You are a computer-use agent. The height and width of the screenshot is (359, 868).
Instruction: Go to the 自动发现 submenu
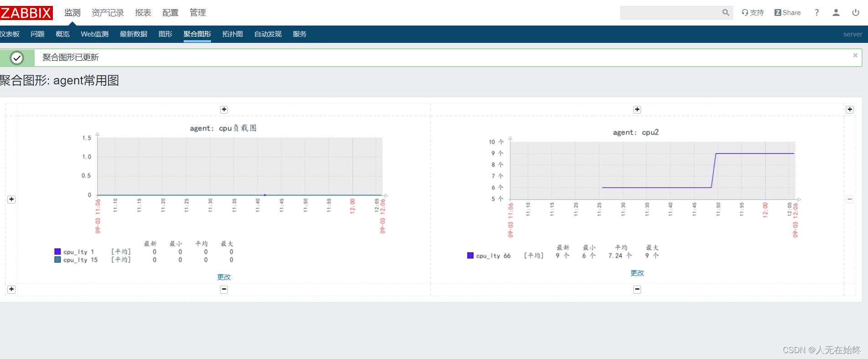(x=268, y=34)
